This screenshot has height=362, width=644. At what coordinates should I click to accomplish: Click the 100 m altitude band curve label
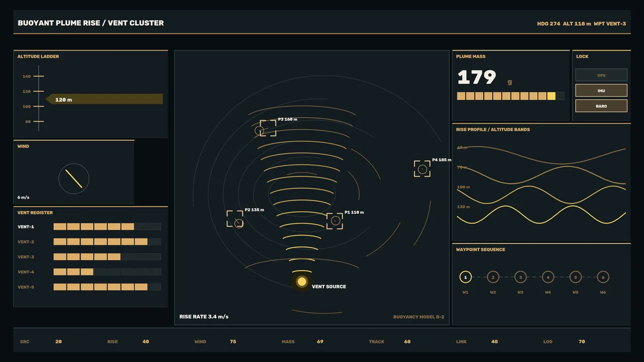[x=463, y=187]
